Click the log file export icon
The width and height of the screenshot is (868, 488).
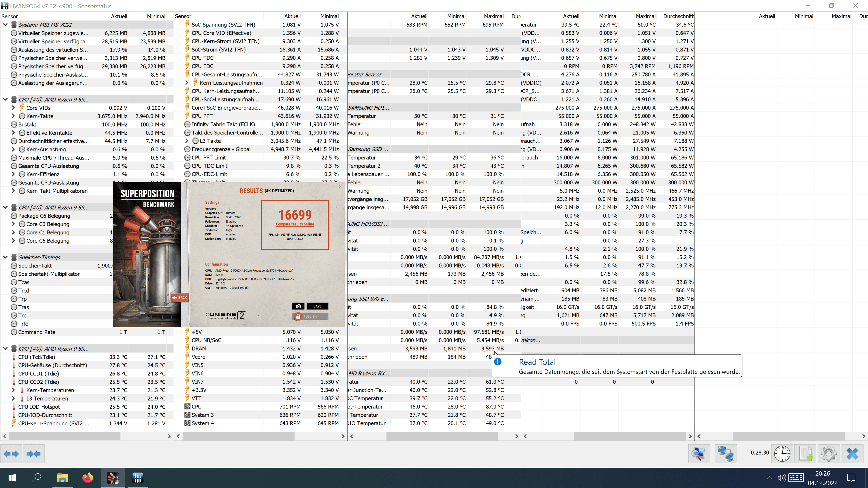(806, 454)
